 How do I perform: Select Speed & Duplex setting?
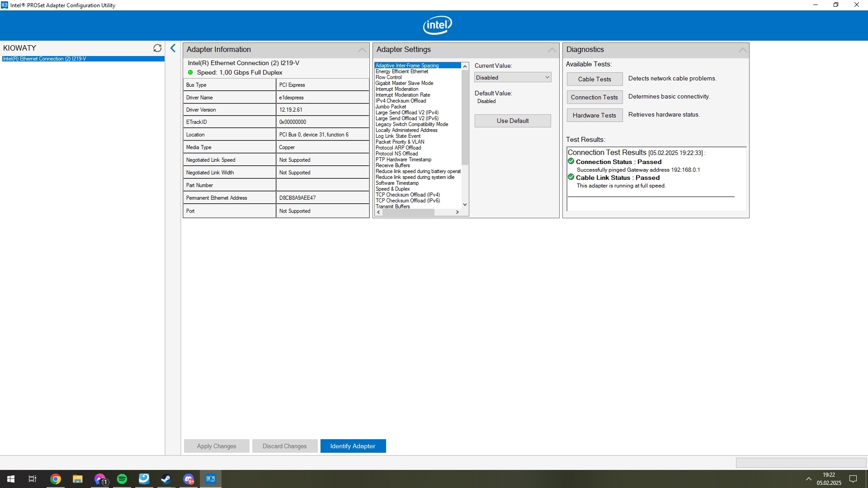pyautogui.click(x=392, y=189)
